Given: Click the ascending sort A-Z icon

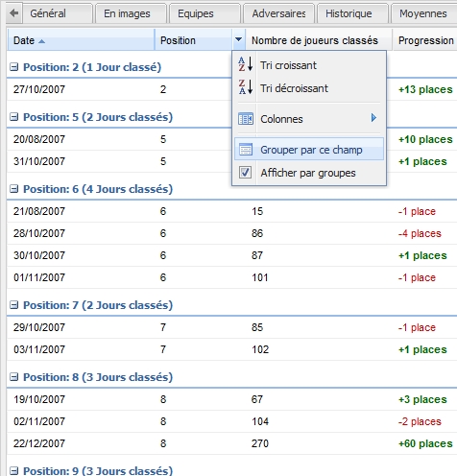Looking at the screenshot, I should 246,64.
